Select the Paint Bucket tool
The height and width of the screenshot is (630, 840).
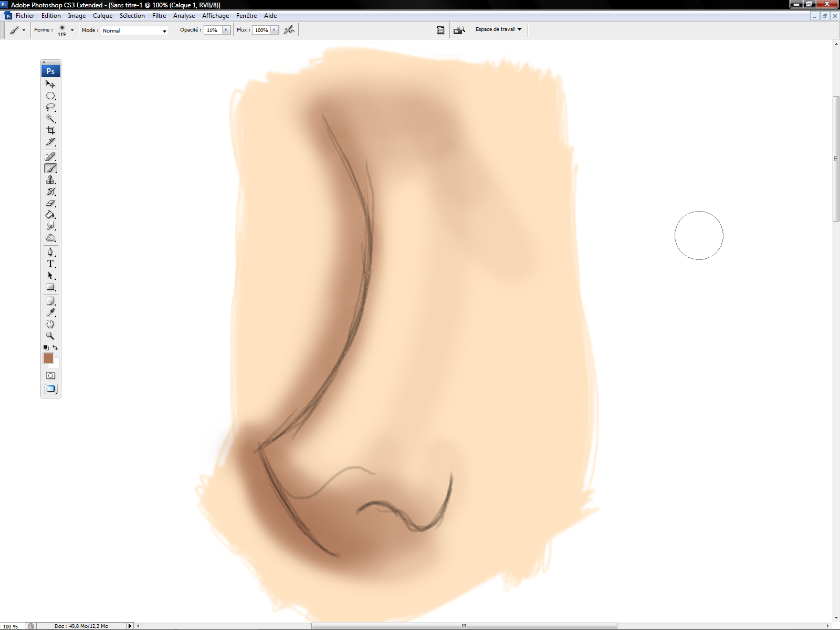click(50, 215)
